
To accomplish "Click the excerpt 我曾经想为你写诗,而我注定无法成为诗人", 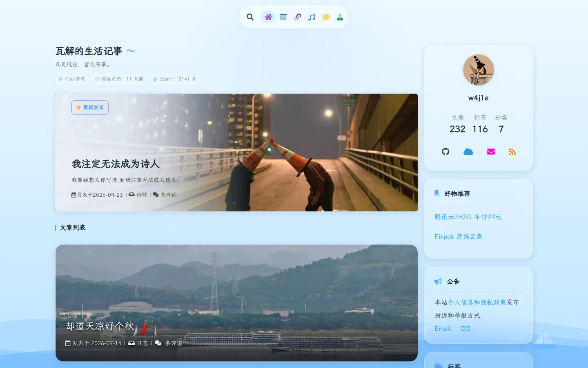I will (x=124, y=180).
